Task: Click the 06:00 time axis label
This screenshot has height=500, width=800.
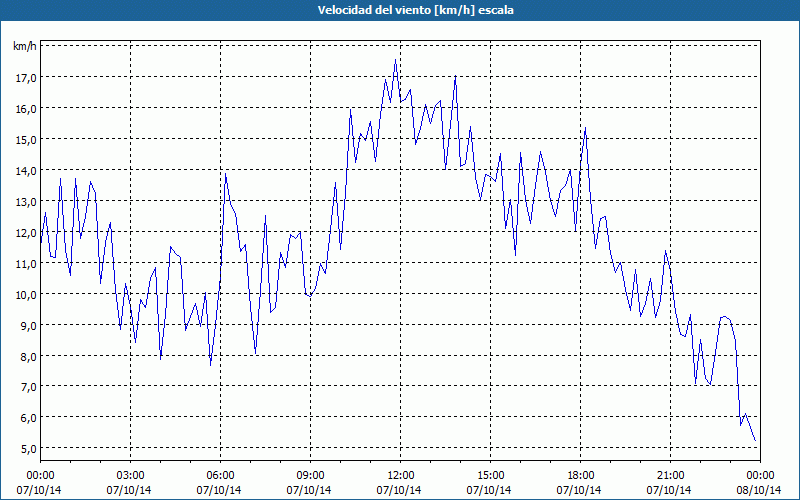Action: (x=220, y=476)
